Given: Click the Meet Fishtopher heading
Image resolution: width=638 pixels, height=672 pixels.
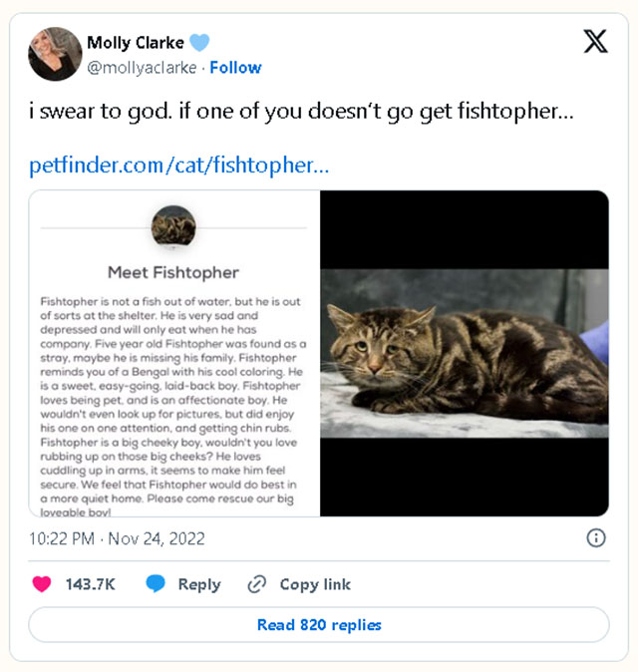Looking at the screenshot, I should click(x=173, y=271).
